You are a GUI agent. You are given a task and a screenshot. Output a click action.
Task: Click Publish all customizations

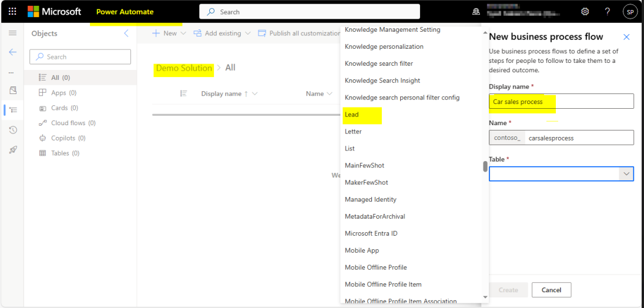click(298, 34)
